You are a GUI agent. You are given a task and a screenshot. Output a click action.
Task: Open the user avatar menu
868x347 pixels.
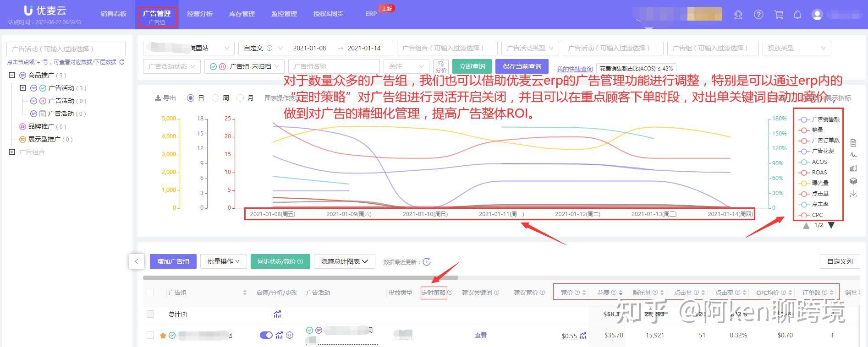(817, 15)
